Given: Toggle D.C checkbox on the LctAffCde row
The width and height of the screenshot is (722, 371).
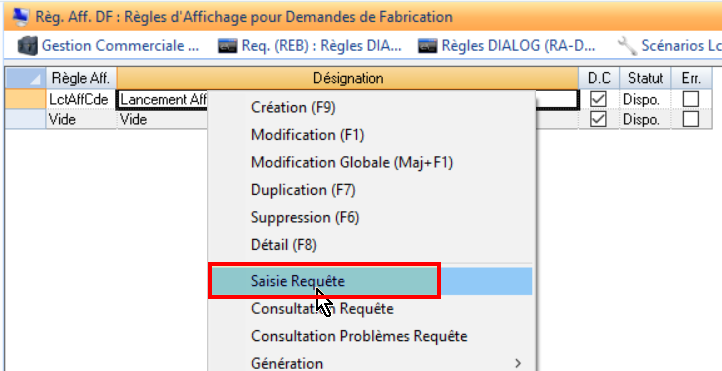Looking at the screenshot, I should coord(598,99).
